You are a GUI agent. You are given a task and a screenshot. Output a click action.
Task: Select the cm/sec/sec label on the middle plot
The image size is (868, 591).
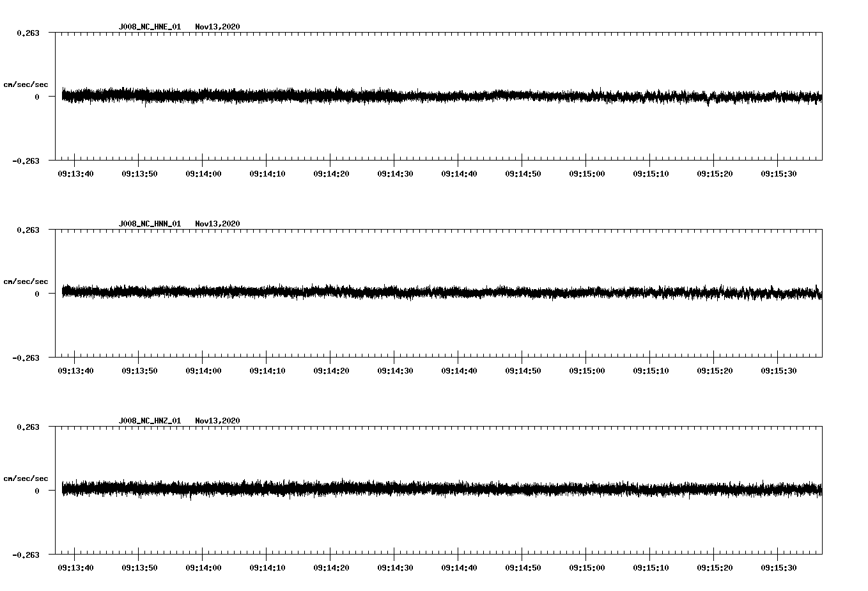point(27,281)
